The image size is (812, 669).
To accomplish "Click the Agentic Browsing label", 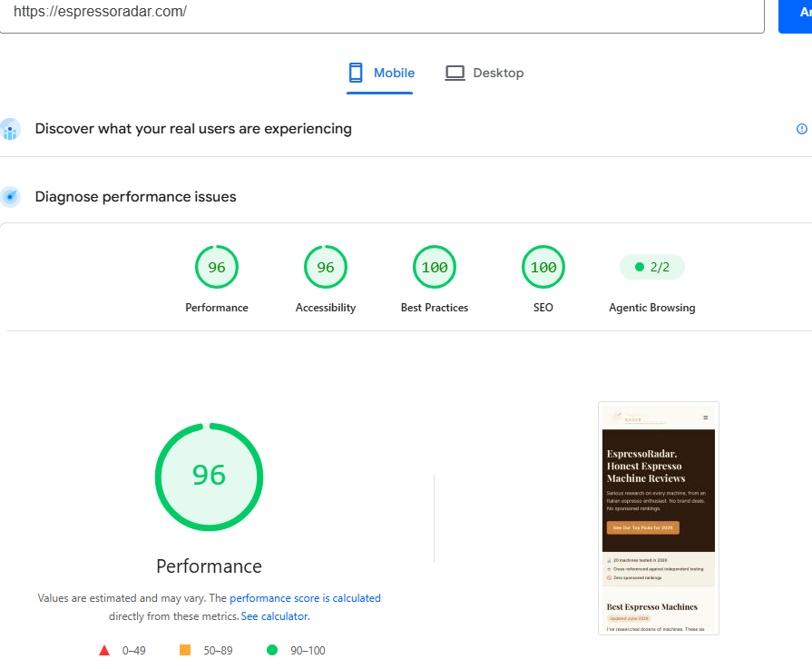I will pyautogui.click(x=652, y=308).
